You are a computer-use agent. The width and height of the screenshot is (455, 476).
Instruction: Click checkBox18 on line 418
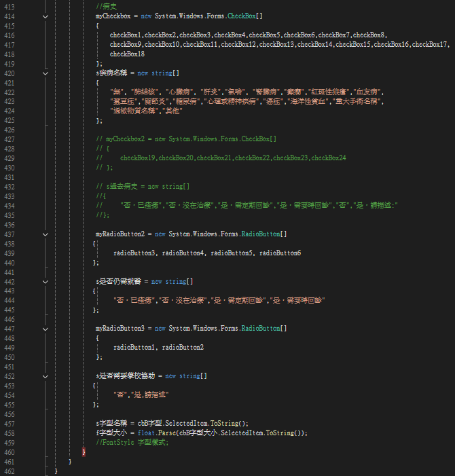click(127, 54)
